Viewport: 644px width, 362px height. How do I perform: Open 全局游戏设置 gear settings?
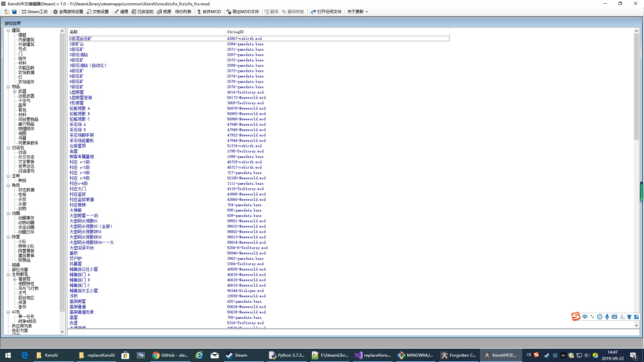pos(68,11)
